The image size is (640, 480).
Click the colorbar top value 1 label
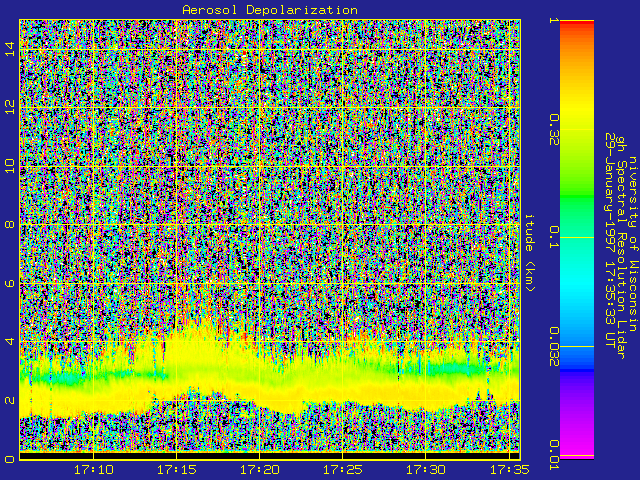553,20
